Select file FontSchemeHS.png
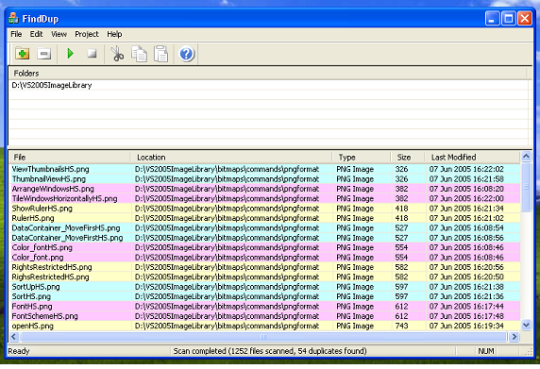540x369 pixels. [45, 316]
